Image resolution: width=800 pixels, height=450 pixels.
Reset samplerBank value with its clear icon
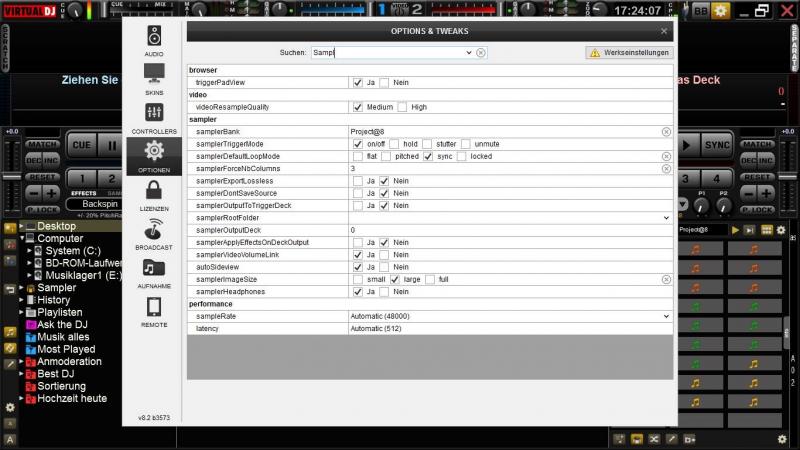(666, 132)
